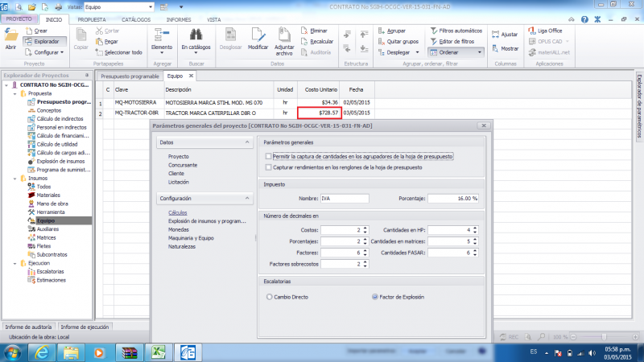Select the Cambio Directo radio option
This screenshot has width=644, height=362.
tap(268, 297)
